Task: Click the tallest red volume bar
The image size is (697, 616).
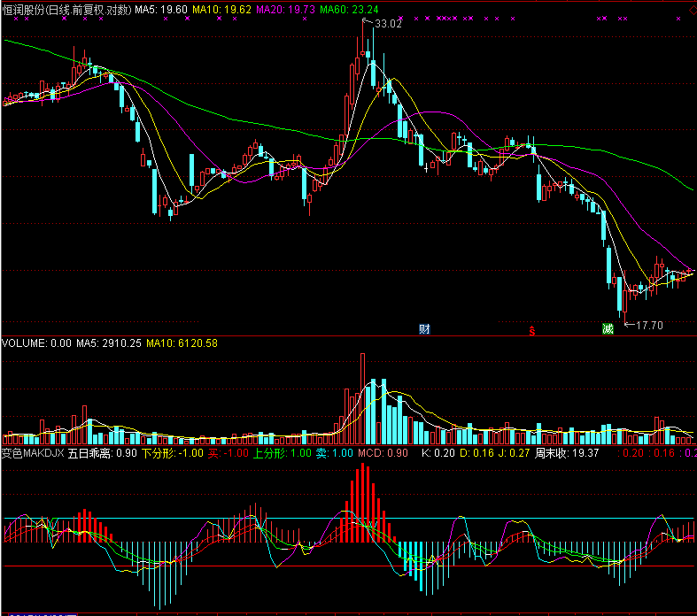Action: pos(363,399)
